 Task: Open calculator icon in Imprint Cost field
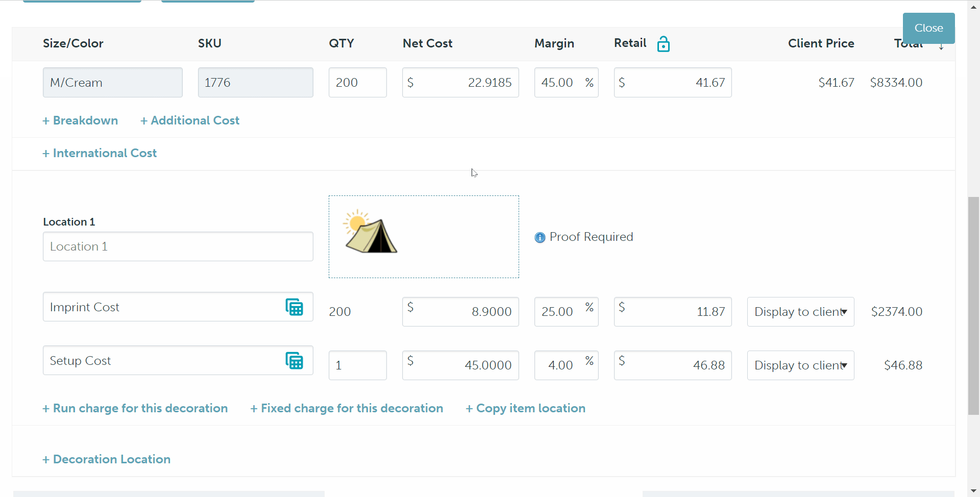tap(294, 307)
